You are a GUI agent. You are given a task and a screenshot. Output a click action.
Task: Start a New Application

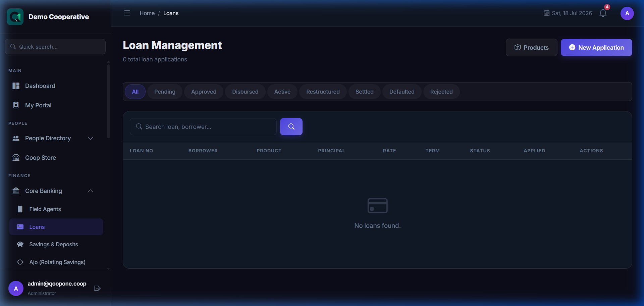[596, 47]
